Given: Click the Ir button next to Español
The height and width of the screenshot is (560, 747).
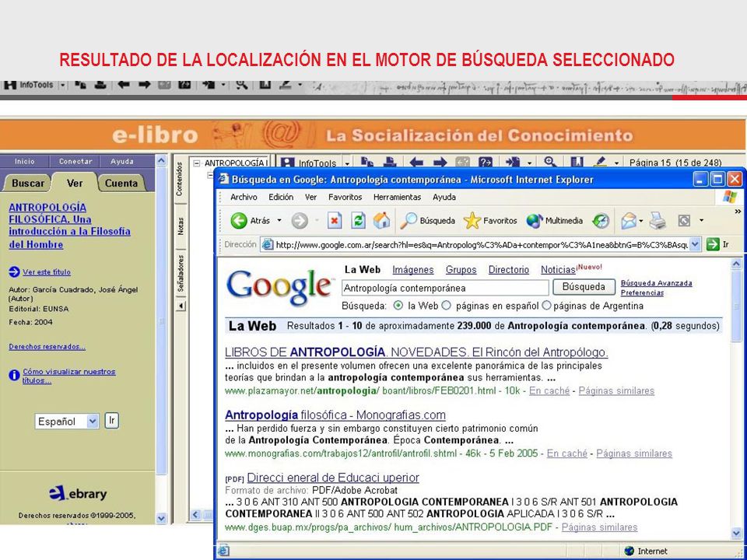Looking at the screenshot, I should [x=111, y=421].
